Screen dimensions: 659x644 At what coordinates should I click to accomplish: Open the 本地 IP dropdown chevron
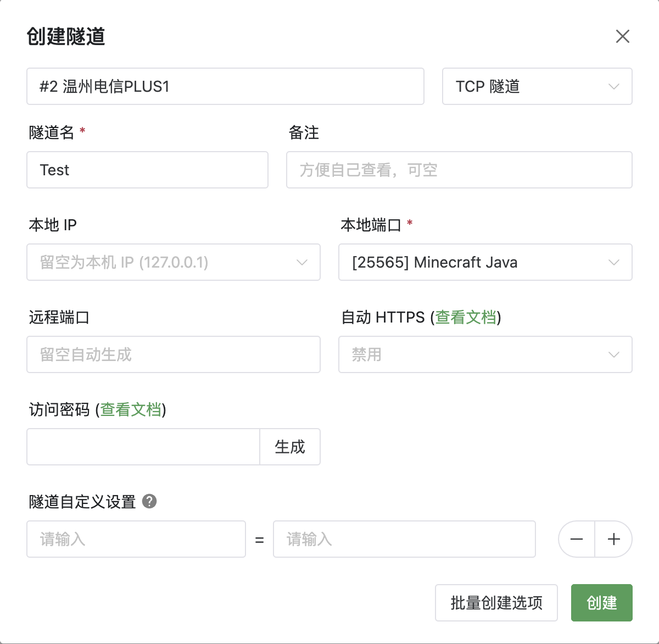point(302,262)
